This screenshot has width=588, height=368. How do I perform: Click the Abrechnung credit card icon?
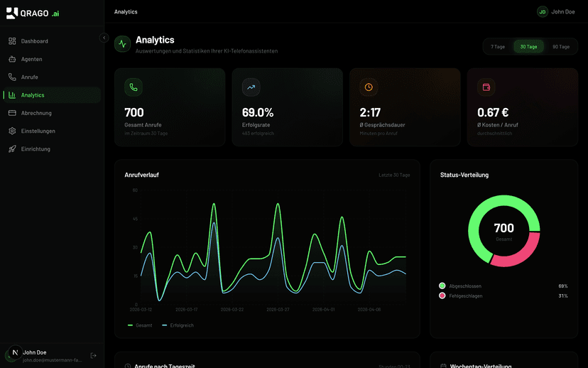[x=12, y=113]
